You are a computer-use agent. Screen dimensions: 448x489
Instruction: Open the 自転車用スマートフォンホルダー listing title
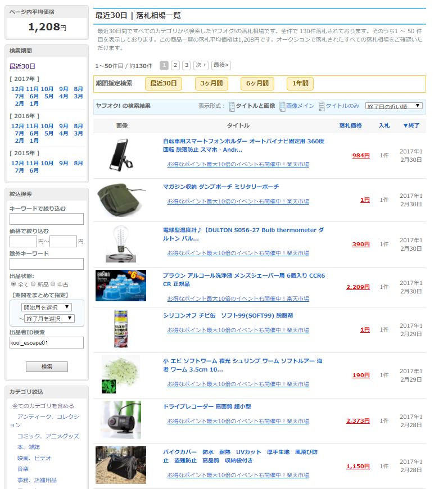click(243, 146)
